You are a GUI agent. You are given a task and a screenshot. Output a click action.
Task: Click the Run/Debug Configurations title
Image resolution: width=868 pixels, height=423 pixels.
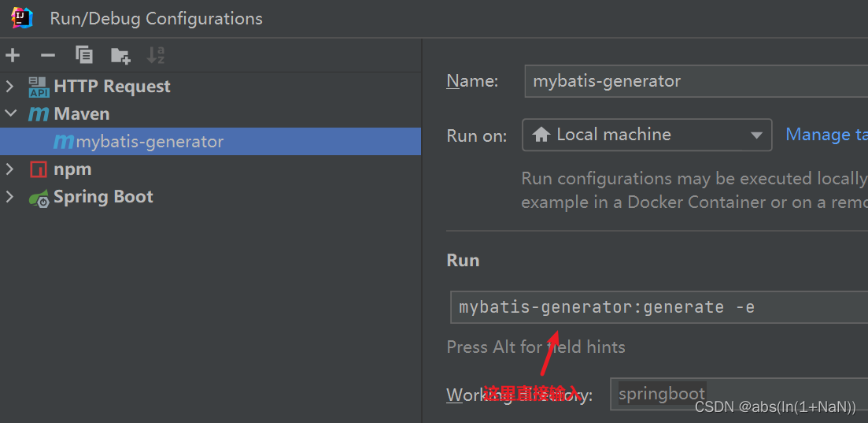pyautogui.click(x=156, y=18)
